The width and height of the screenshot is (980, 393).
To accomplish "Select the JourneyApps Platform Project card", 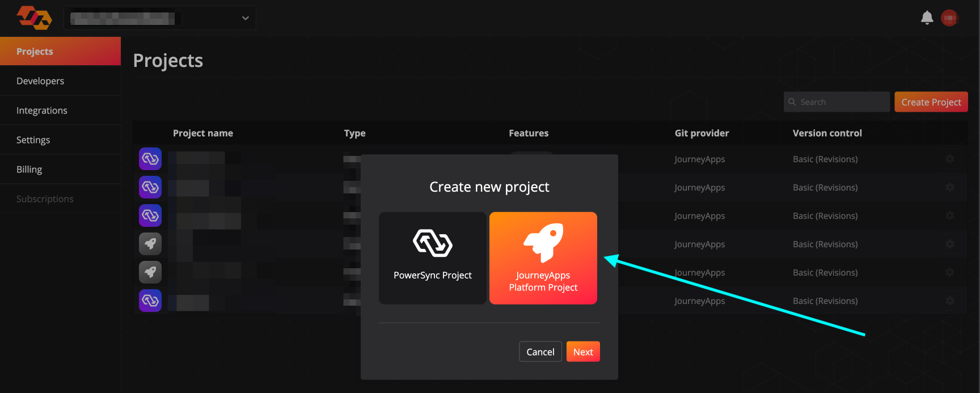I will pos(543,258).
